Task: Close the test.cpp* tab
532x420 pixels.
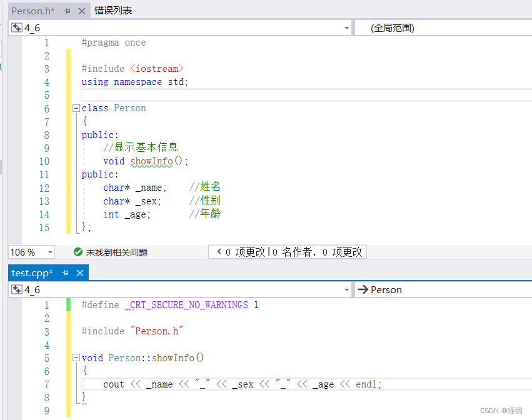Action: [80, 272]
